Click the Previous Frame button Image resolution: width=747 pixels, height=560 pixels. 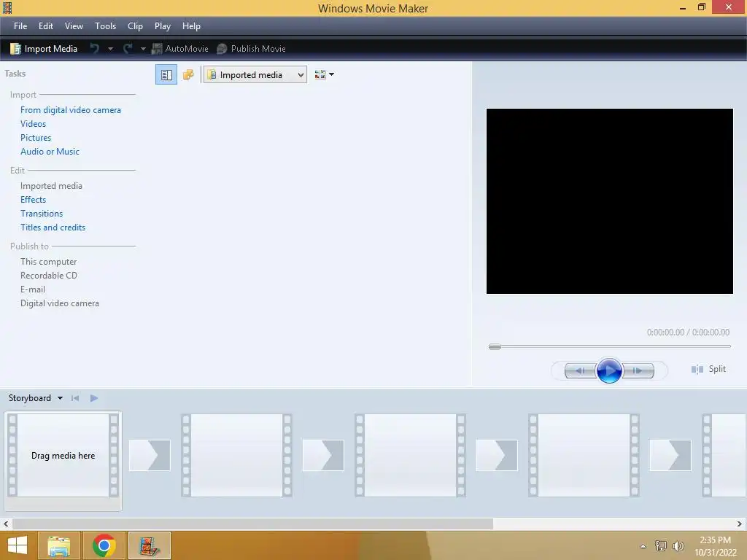(580, 370)
